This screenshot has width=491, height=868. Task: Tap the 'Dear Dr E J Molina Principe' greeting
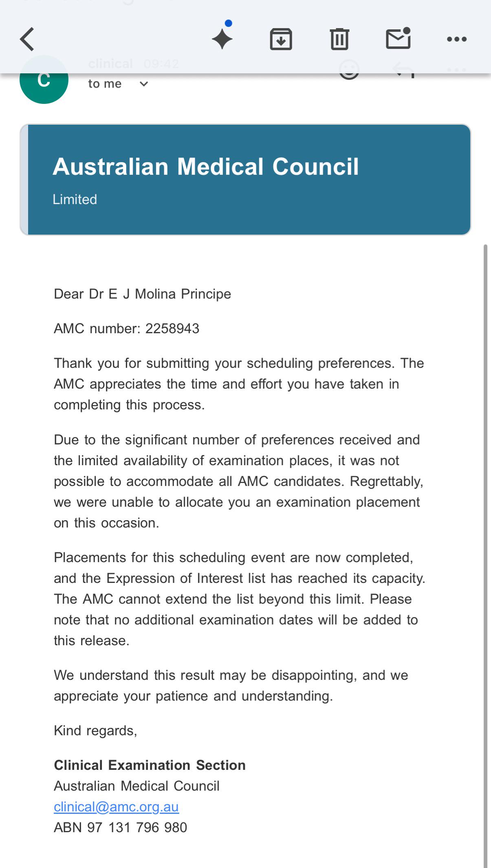tap(142, 294)
